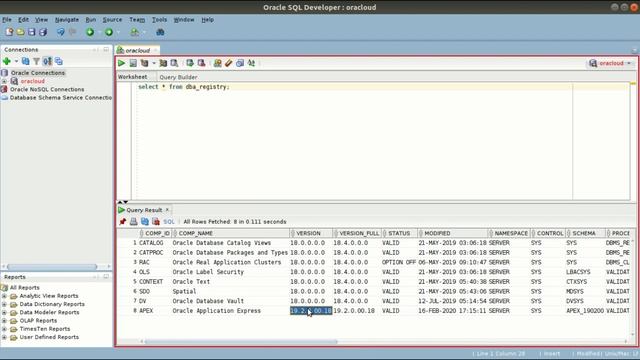This screenshot has width=640, height=360.
Task: Select the Query Result tab
Action: [x=144, y=210]
